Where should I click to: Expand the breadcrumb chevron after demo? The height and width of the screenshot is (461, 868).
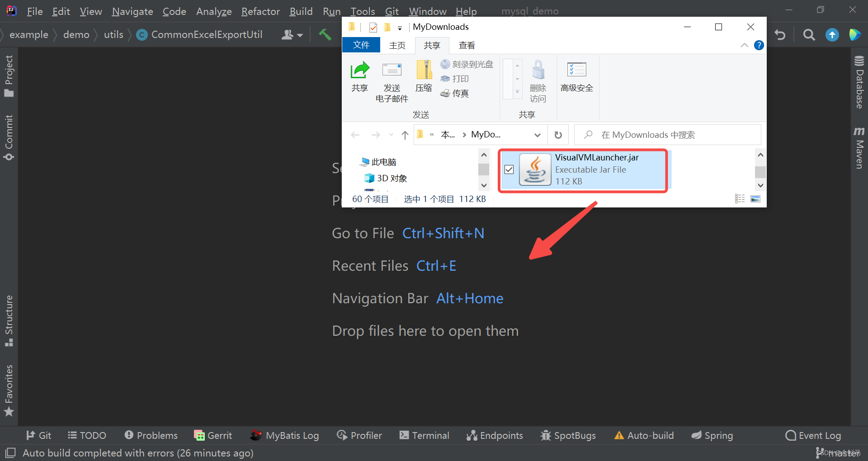pyautogui.click(x=96, y=34)
